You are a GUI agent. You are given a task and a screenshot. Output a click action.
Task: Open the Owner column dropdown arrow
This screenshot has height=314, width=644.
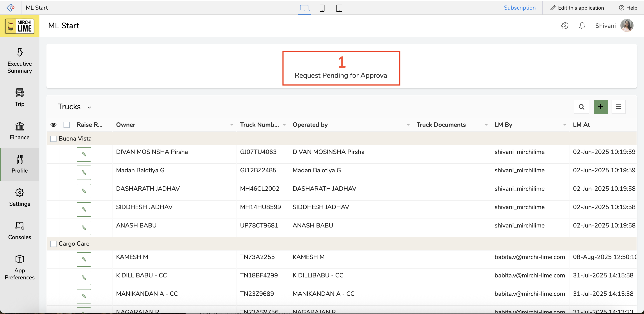tap(232, 125)
